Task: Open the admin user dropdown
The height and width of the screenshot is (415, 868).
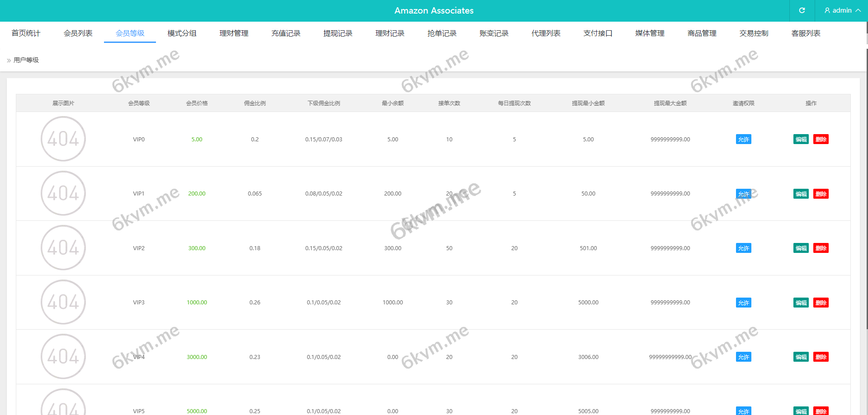Action: pyautogui.click(x=841, y=10)
